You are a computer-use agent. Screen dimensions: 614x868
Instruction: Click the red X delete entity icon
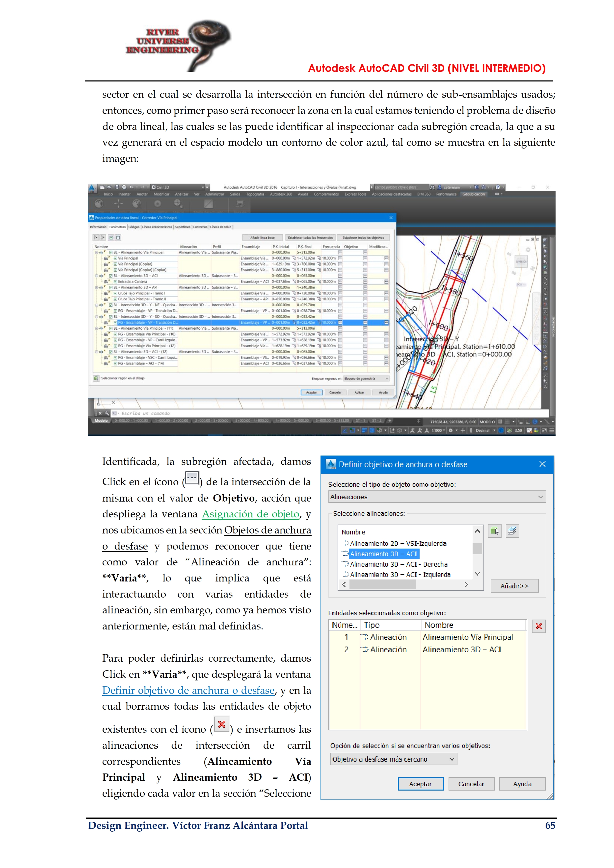(x=538, y=627)
